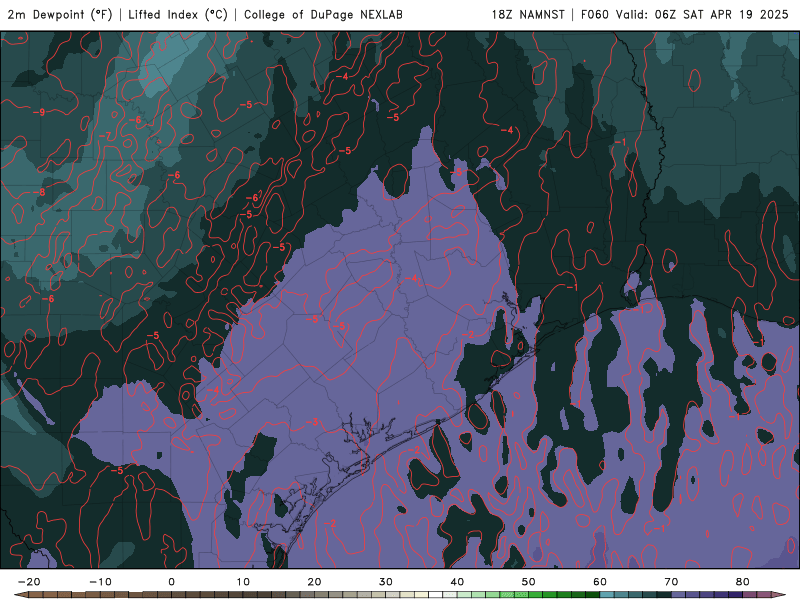This screenshot has width=800, height=600.
Task: Click the -3 lifted index contour label
Action: tap(312, 422)
